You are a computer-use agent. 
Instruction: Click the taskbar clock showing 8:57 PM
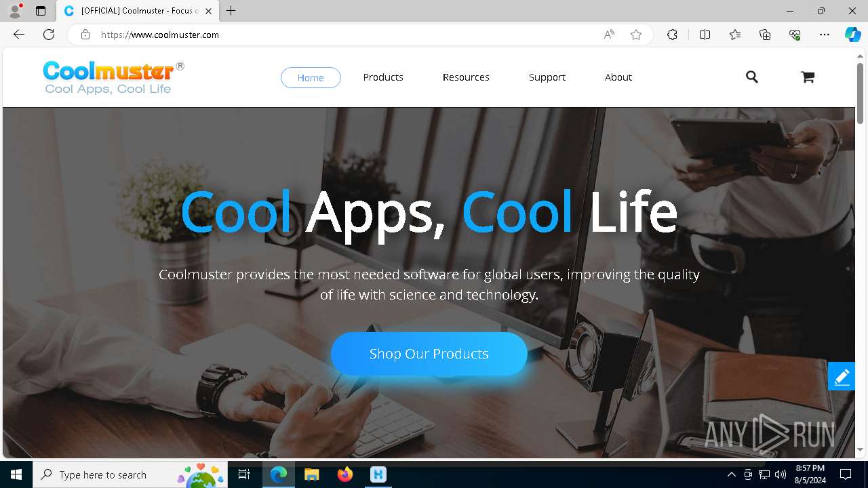[810, 474]
